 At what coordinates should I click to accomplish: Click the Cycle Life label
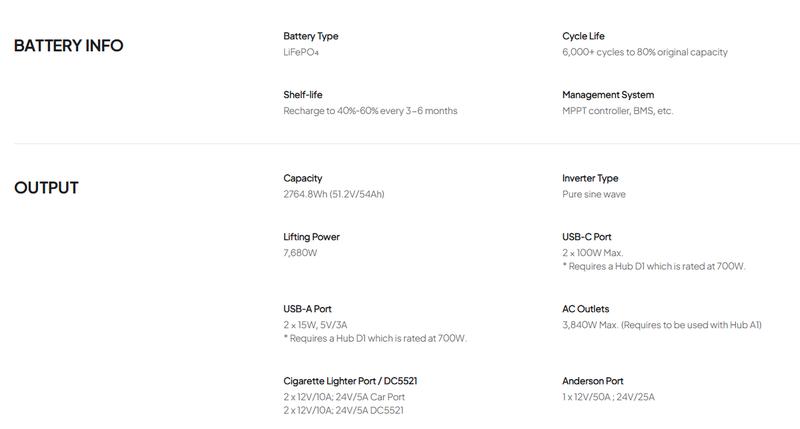click(583, 37)
